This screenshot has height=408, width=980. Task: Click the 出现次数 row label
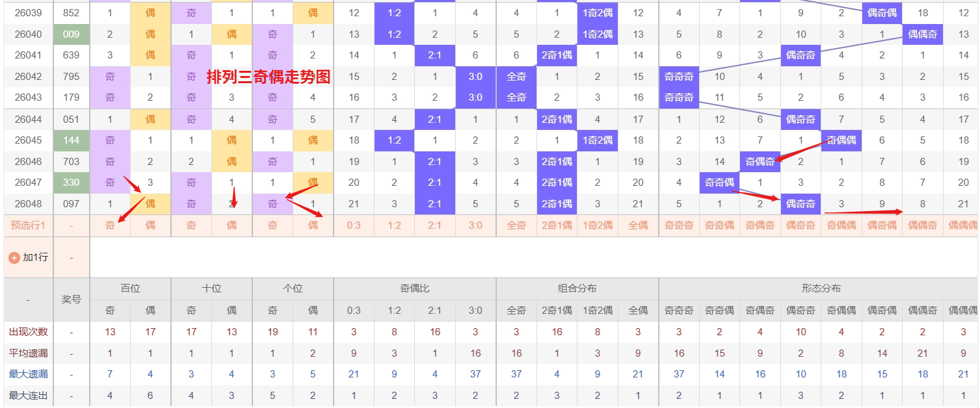28,331
